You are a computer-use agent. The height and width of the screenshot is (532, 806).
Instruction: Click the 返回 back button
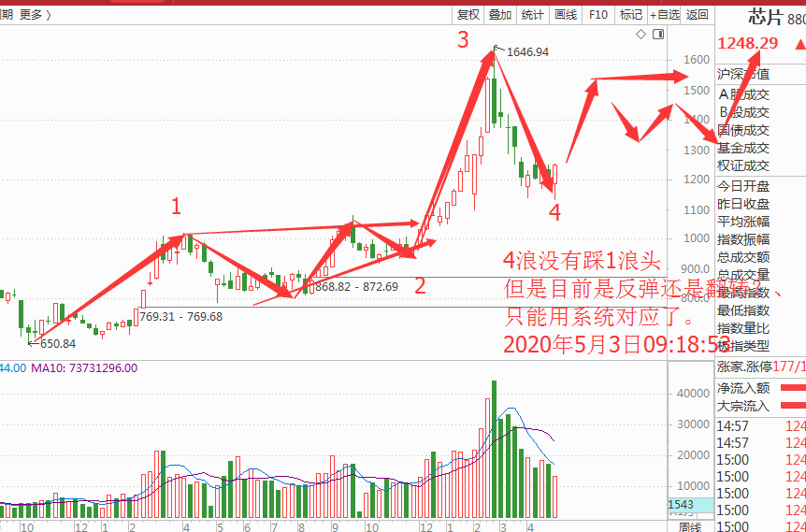tap(698, 15)
